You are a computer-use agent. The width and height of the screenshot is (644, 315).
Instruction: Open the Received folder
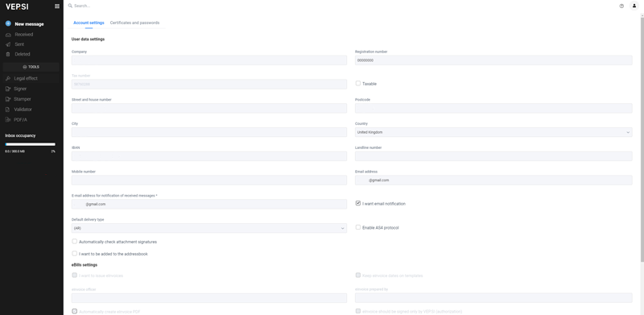(x=24, y=35)
